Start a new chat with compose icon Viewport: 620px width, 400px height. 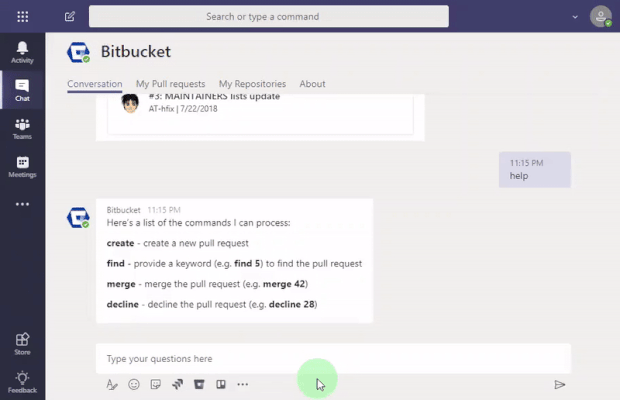coord(70,17)
